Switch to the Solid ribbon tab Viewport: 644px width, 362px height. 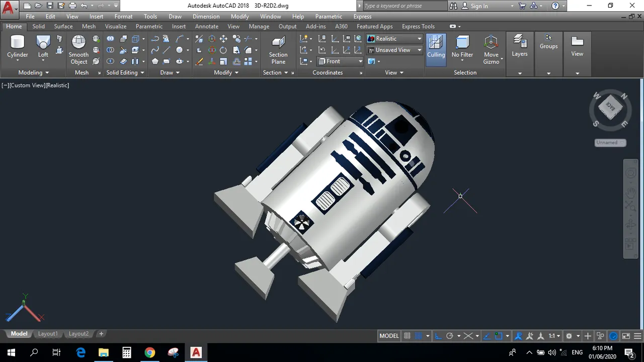coord(38,26)
